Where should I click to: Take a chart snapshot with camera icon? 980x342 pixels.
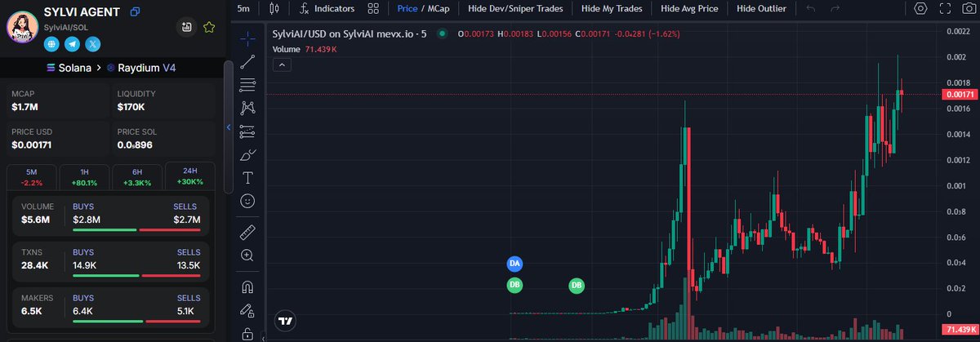[x=969, y=8]
